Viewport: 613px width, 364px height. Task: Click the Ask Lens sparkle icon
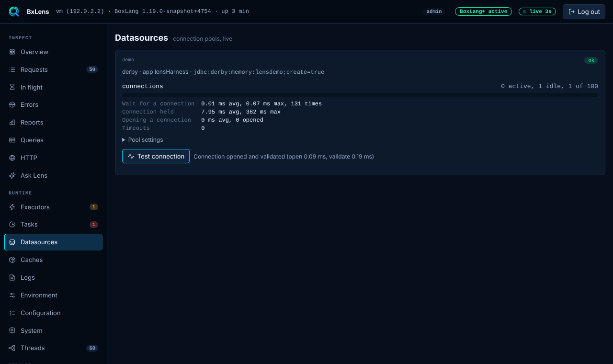12,175
